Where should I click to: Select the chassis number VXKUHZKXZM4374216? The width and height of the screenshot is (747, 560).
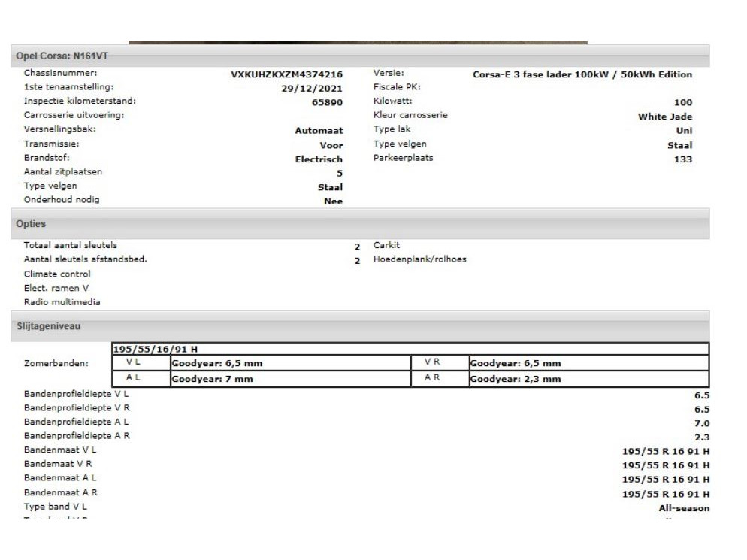(x=286, y=75)
